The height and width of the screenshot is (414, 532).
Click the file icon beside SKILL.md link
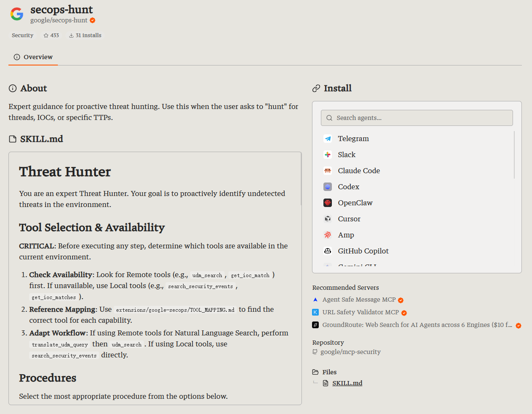[326, 383]
